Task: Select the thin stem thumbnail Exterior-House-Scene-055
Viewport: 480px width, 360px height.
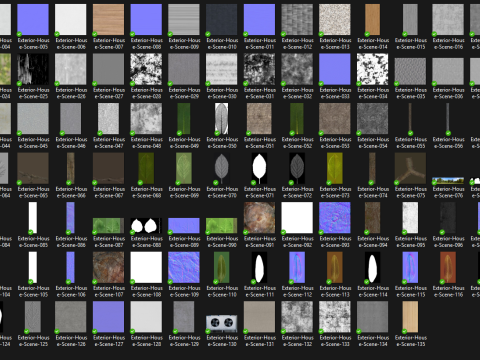Action: tap(410, 119)
